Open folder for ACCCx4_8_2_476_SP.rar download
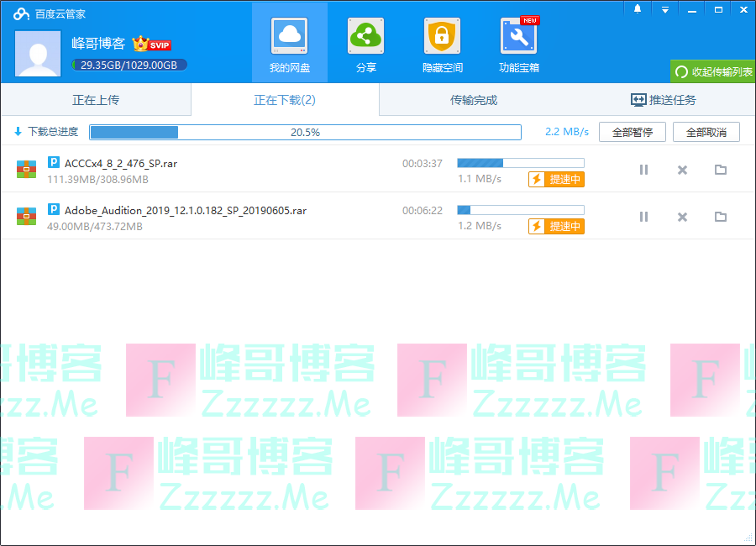This screenshot has height=546, width=756. click(720, 170)
